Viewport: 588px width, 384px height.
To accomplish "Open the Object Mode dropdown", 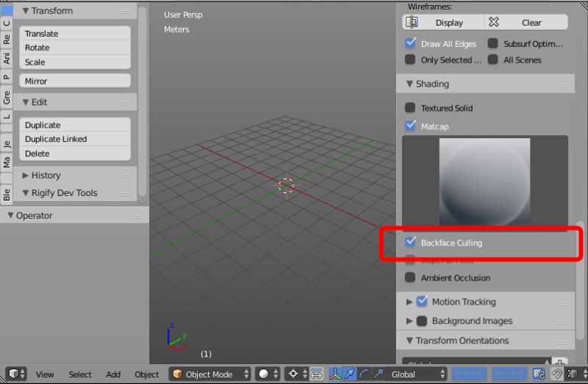I will point(210,374).
